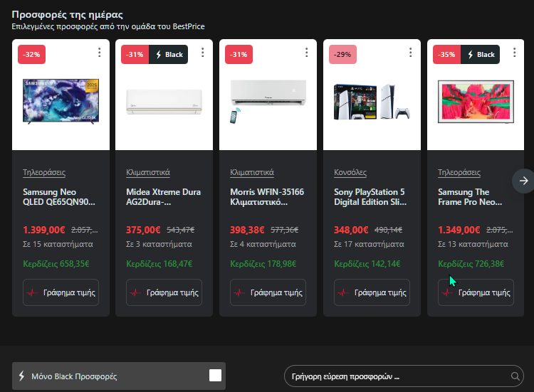The height and width of the screenshot is (392, 534).
Task: Focus the Γρήγορη εύρεση προσφορών search field
Action: tap(404, 376)
